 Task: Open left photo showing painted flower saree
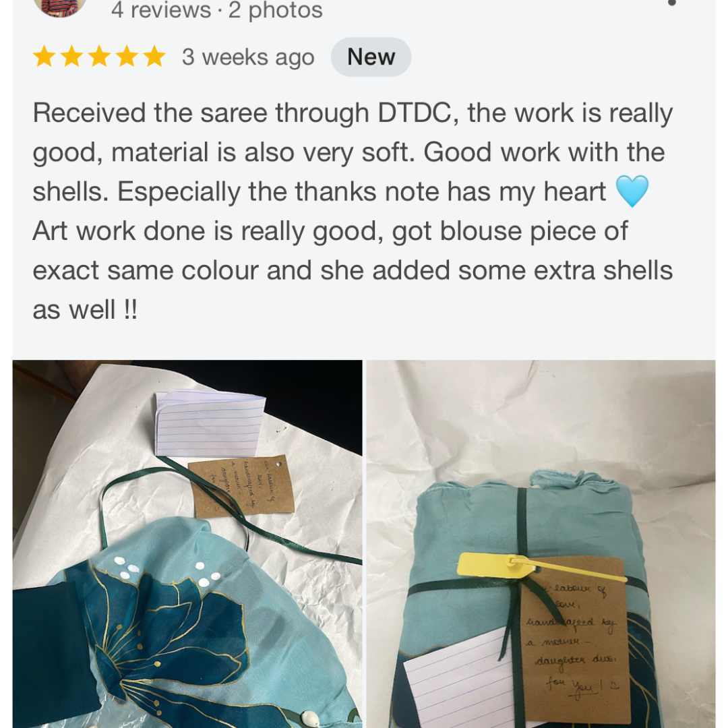187,544
